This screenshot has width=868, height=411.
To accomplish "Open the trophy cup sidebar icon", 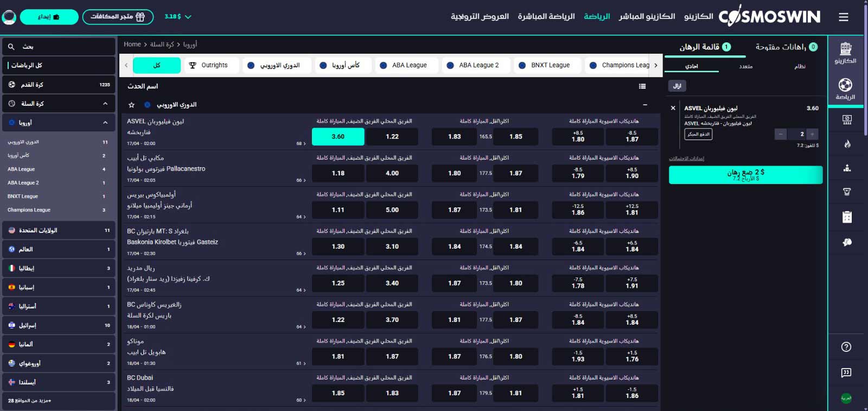I will click(847, 192).
